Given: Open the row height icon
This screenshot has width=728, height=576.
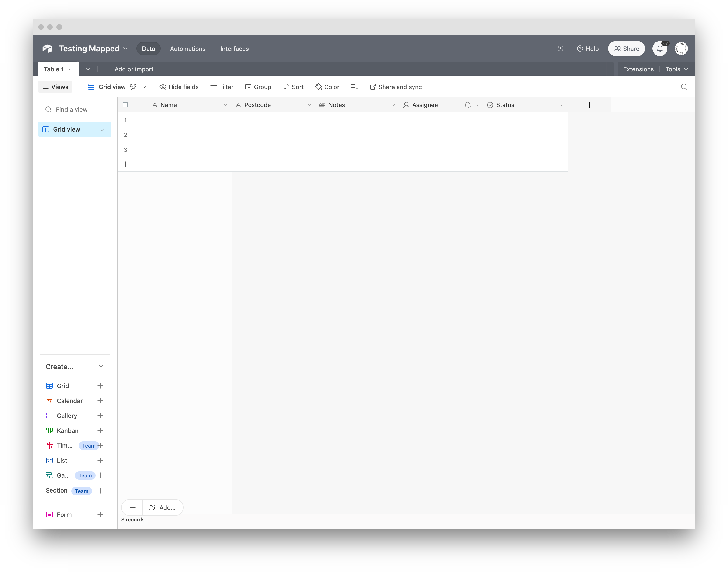Looking at the screenshot, I should 354,87.
